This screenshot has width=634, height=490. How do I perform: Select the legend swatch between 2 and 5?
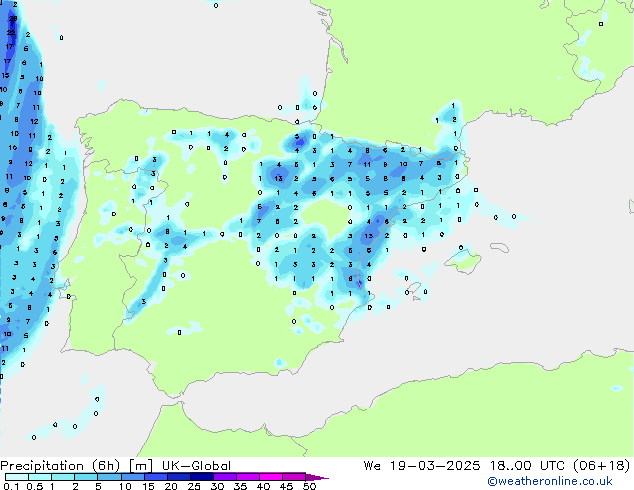(86, 477)
